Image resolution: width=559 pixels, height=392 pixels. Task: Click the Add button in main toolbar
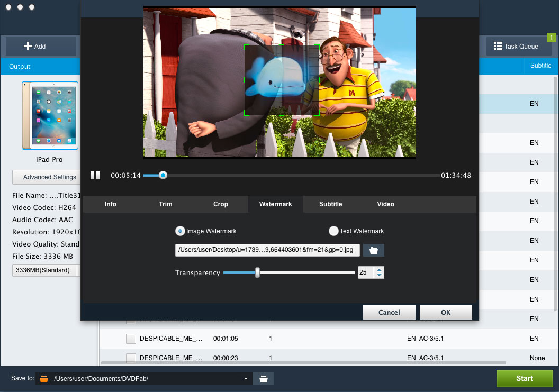(x=41, y=46)
